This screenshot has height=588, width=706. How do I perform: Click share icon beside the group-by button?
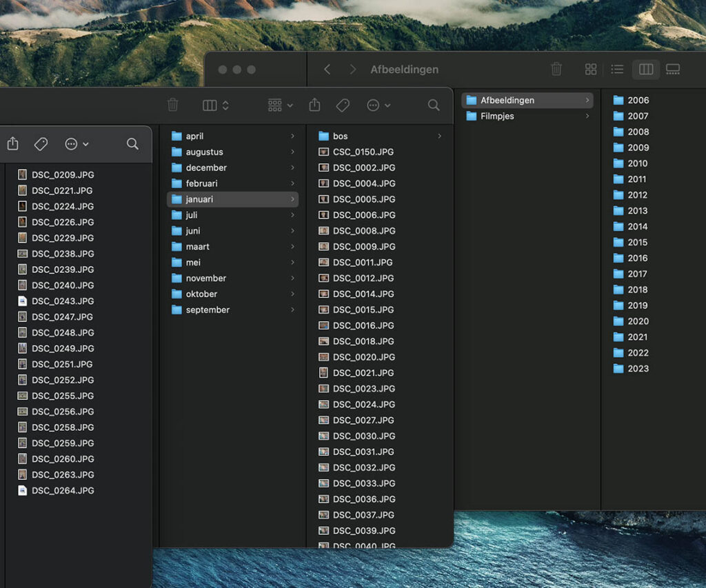[314, 105]
